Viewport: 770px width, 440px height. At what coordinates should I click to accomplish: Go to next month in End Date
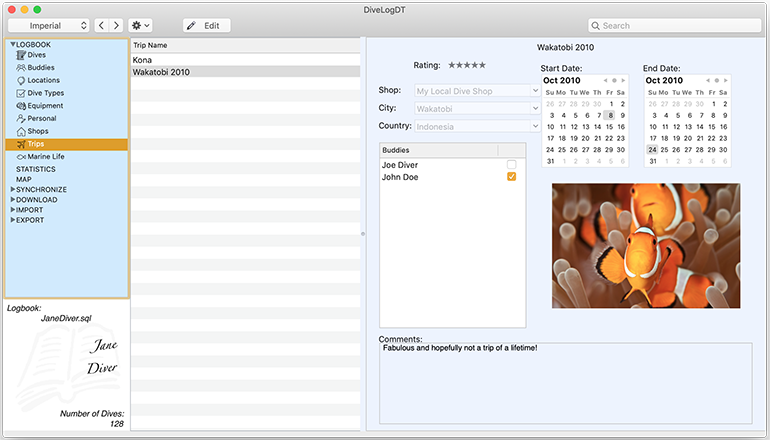(725, 81)
